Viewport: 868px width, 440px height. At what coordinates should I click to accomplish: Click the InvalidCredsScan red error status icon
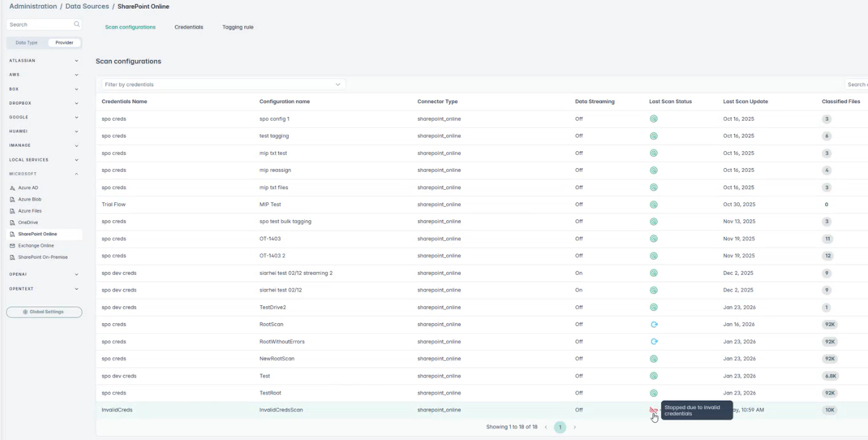coord(653,410)
